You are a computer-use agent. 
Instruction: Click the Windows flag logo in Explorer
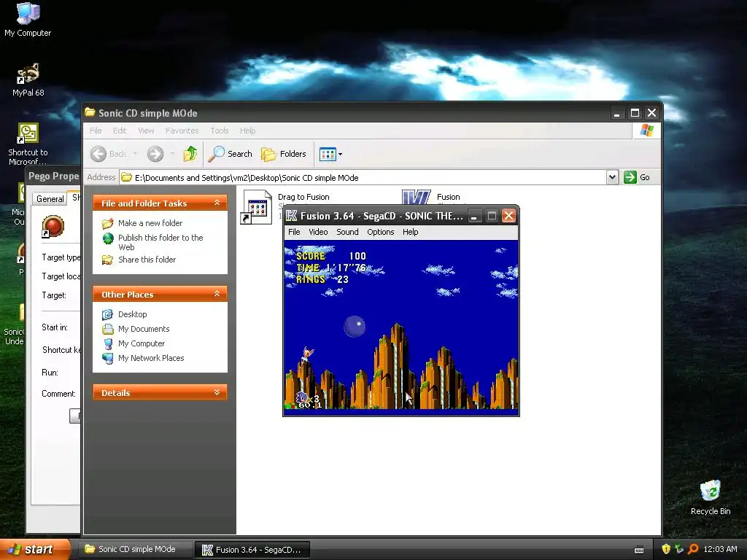(647, 130)
